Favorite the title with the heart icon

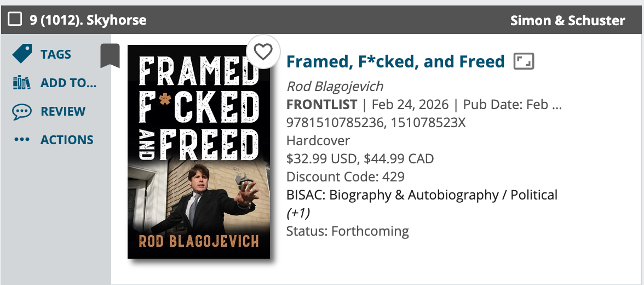tap(263, 52)
